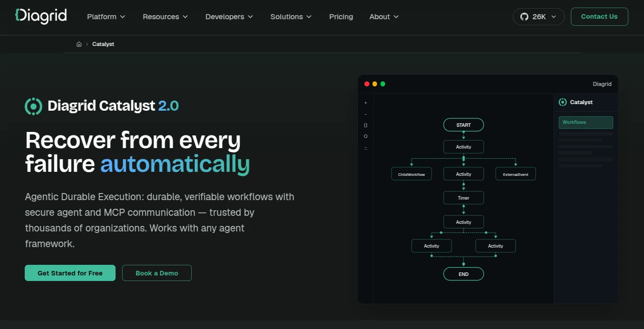This screenshot has width=644, height=329.
Task: Click the END node in workflow
Action: click(464, 274)
